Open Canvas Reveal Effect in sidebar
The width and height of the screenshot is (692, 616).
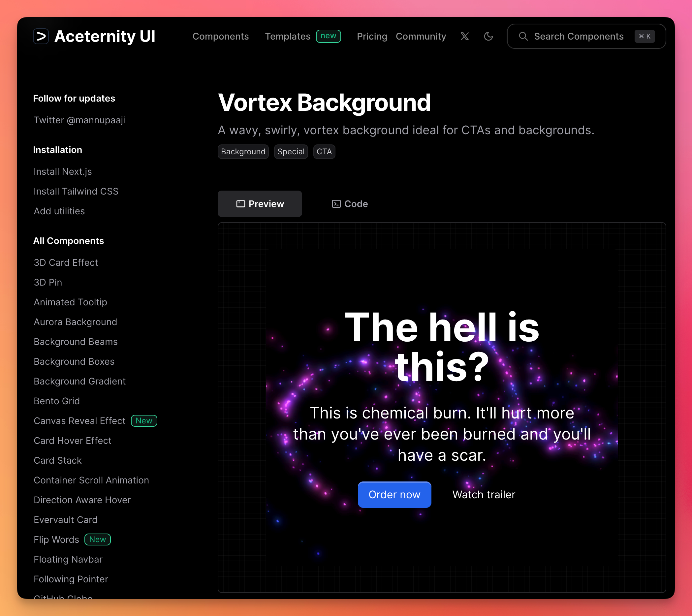point(79,421)
